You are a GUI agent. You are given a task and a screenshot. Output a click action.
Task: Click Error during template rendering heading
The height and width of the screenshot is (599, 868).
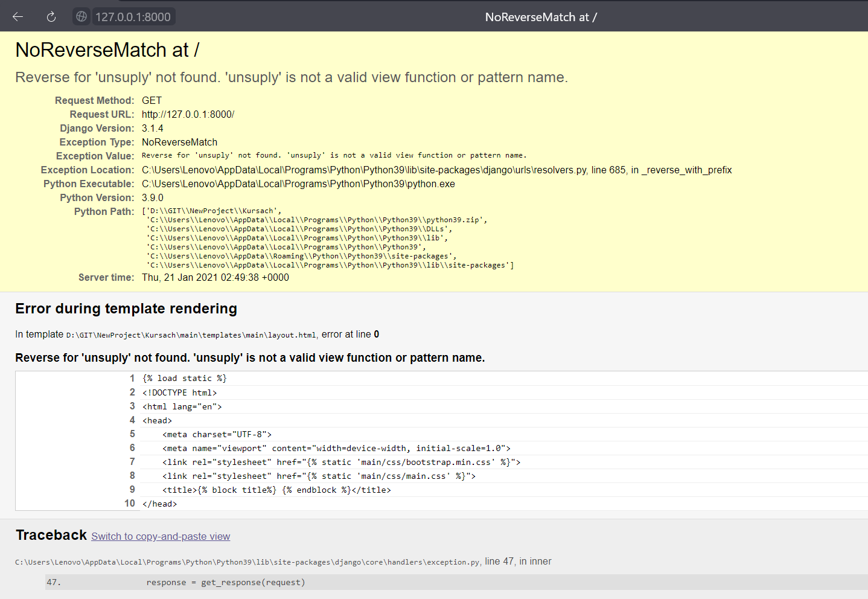126,309
